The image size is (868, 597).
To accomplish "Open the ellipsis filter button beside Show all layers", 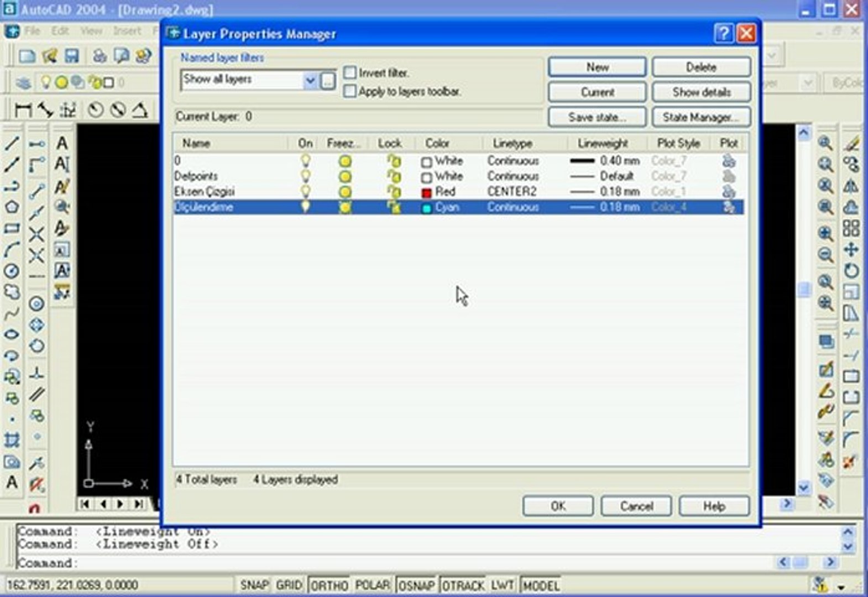I will (x=328, y=81).
